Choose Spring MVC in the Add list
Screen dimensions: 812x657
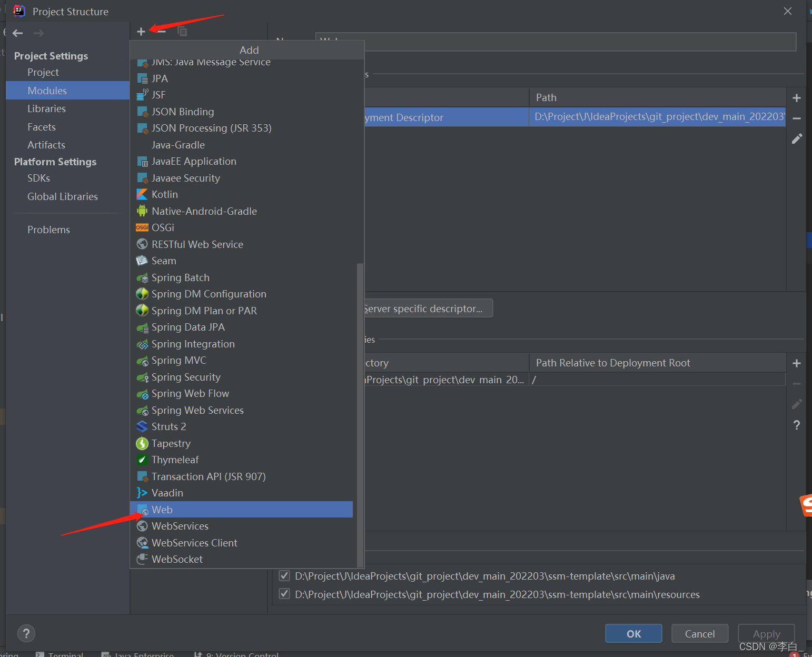[x=241, y=360]
